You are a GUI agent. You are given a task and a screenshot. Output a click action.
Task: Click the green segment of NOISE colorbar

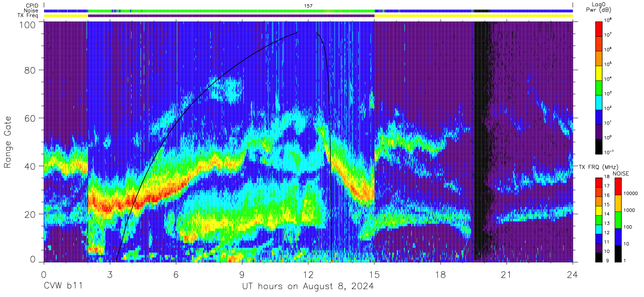click(618, 220)
